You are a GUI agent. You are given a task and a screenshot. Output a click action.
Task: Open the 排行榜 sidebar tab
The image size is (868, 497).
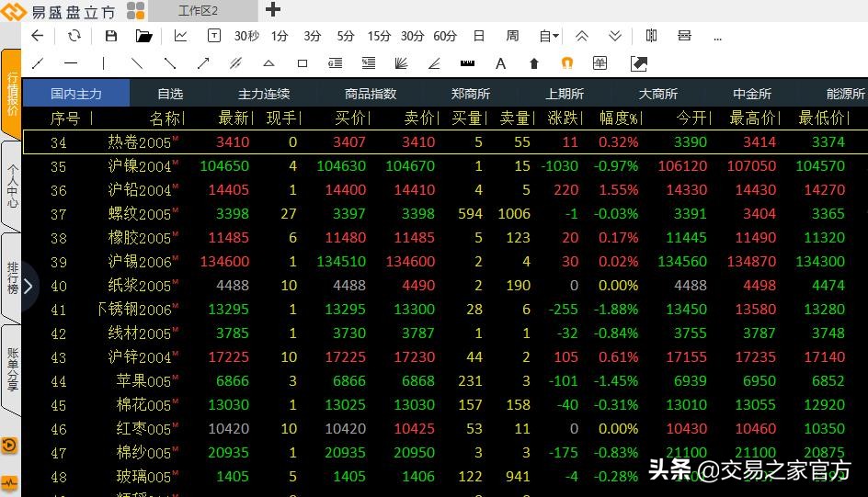(x=12, y=278)
